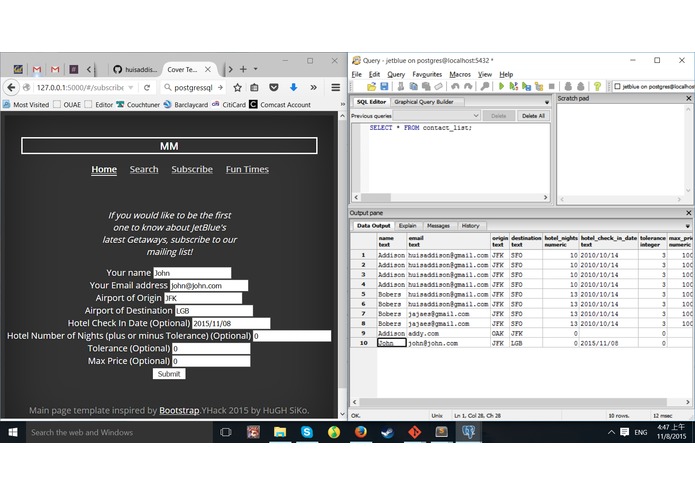Image resolution: width=695 pixels, height=494 pixels.
Task: Go back in the Firefox browser
Action: pyautogui.click(x=11, y=87)
